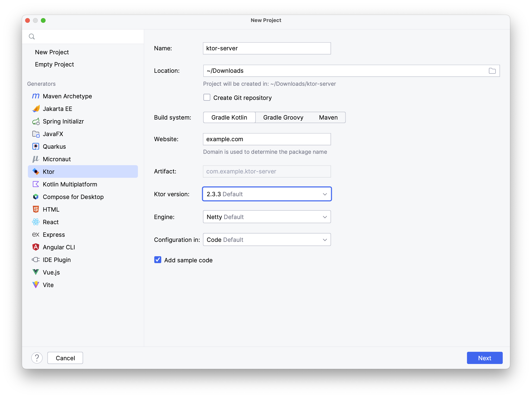Click the Spring Initializr leaf icon

[x=36, y=121]
